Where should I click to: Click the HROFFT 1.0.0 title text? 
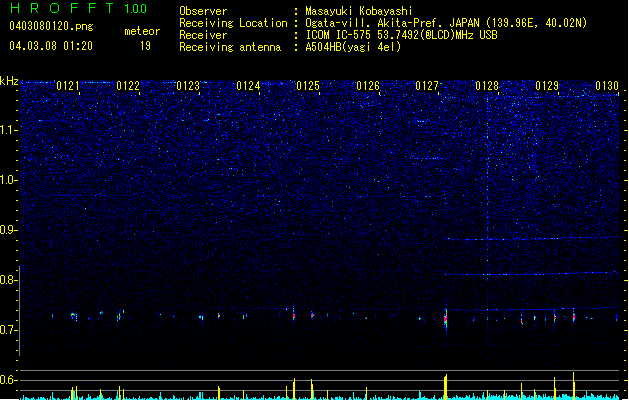pyautogui.click(x=79, y=8)
